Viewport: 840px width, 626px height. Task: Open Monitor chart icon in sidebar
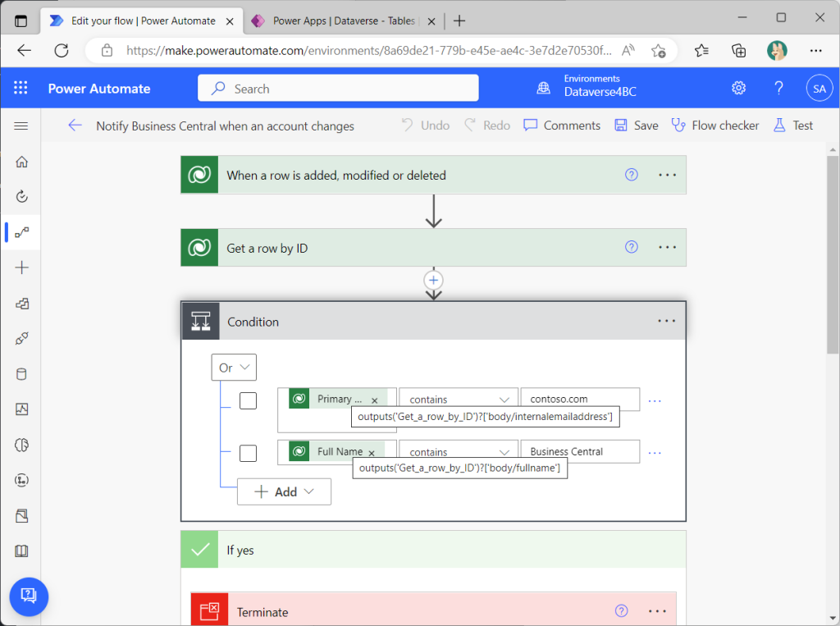[21, 409]
